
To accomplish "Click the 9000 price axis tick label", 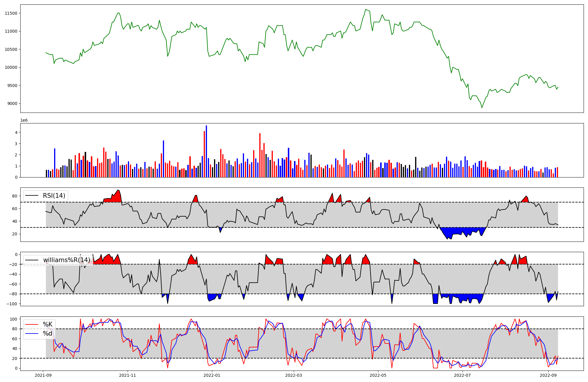I will click(12, 103).
